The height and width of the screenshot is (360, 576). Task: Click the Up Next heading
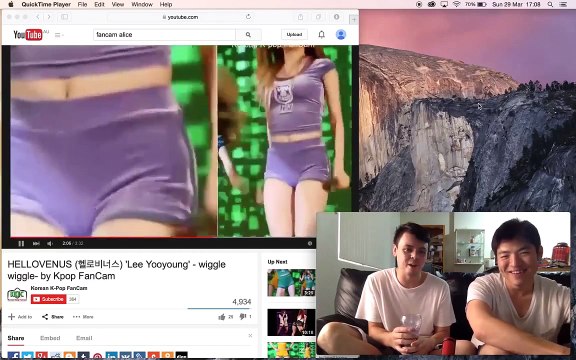[277, 262]
